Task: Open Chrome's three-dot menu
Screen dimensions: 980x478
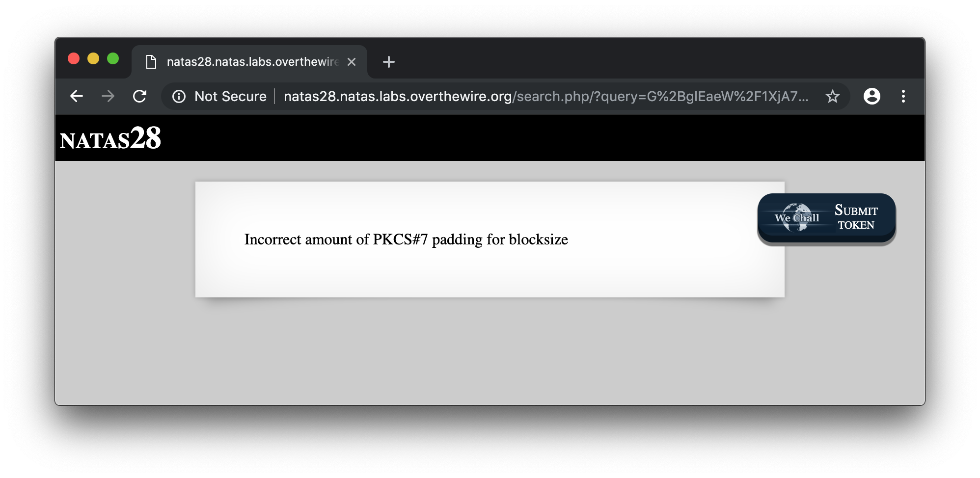Action: point(903,96)
